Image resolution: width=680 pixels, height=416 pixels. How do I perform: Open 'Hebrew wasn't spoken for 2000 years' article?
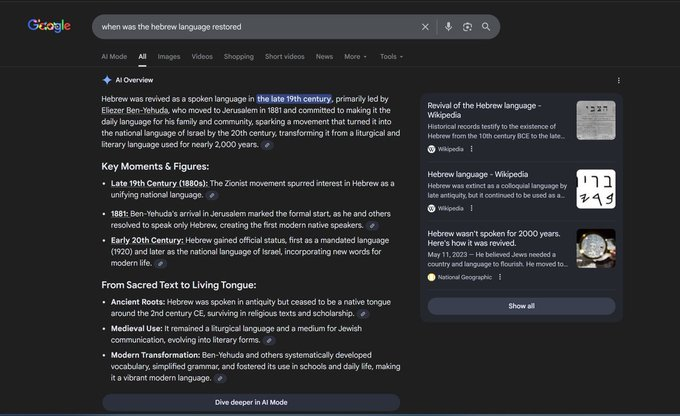pyautogui.click(x=494, y=238)
